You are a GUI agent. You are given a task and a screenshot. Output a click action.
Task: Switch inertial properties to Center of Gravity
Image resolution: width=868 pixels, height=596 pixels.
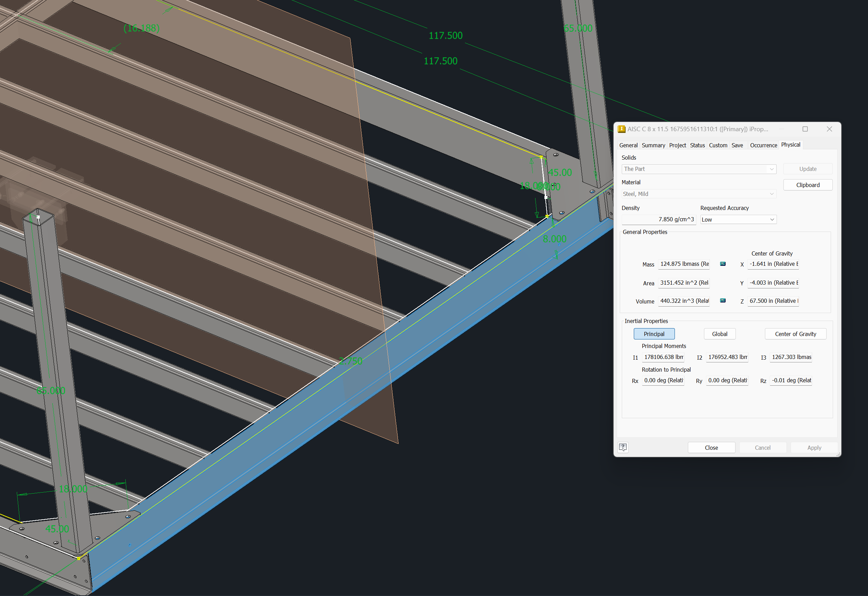tap(795, 334)
